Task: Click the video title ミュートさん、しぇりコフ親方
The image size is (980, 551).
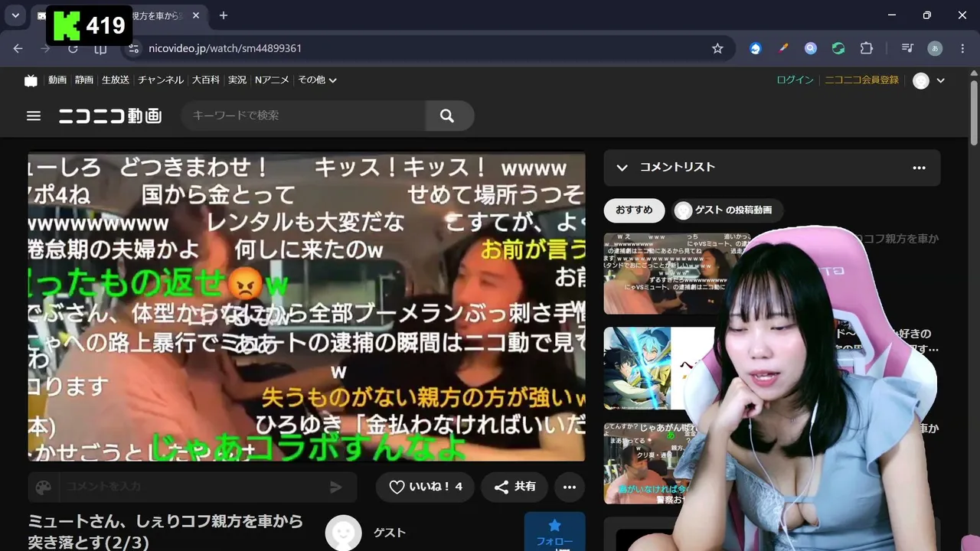Action: [x=165, y=532]
